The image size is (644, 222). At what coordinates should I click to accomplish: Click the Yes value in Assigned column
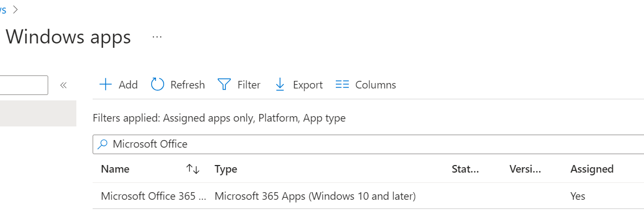tap(578, 196)
